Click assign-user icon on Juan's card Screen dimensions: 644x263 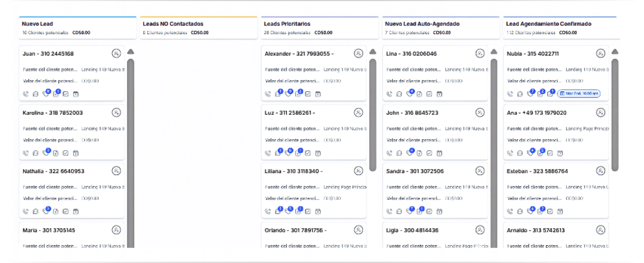click(116, 53)
